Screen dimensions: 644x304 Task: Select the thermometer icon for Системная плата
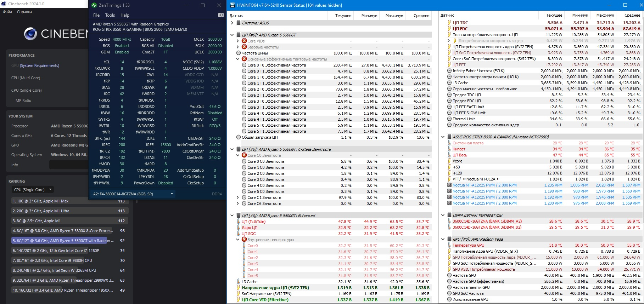(449, 143)
